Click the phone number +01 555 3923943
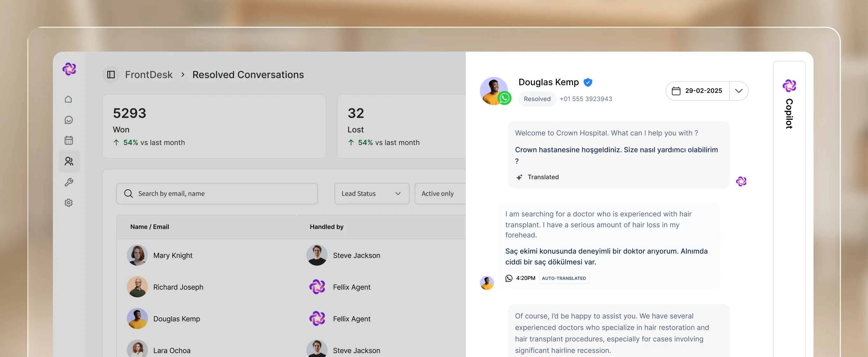Viewport: 868px width, 357px height. [x=586, y=99]
